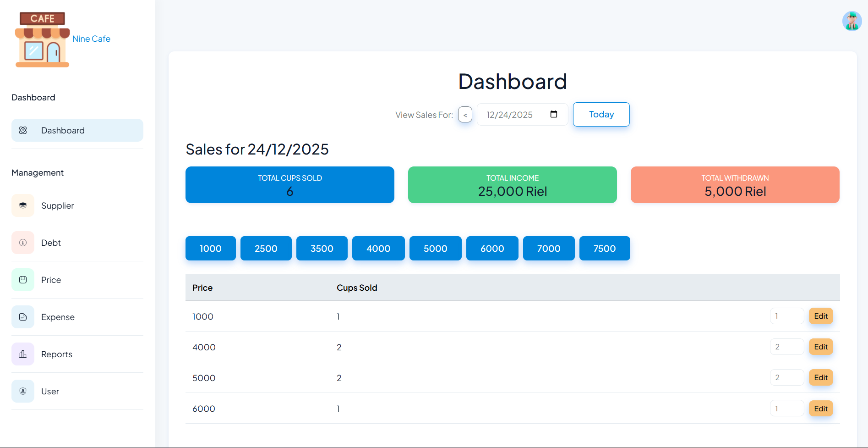Record a sale of 1000 Riel

(x=210, y=248)
